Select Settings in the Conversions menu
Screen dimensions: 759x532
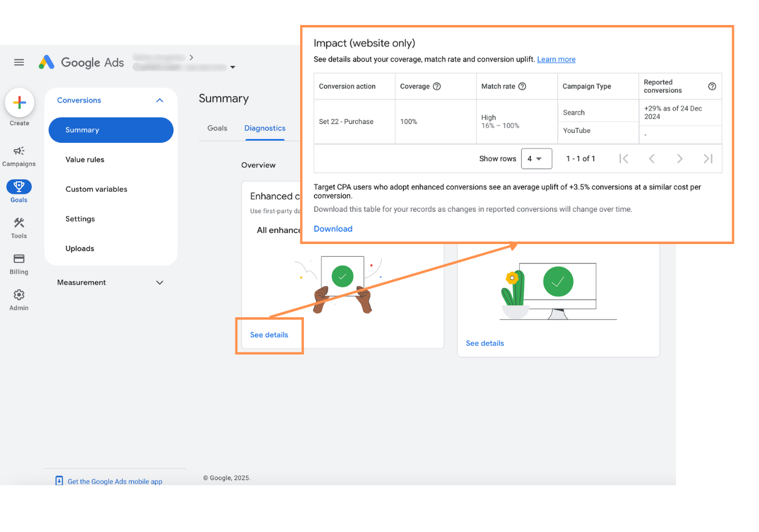[x=80, y=219]
